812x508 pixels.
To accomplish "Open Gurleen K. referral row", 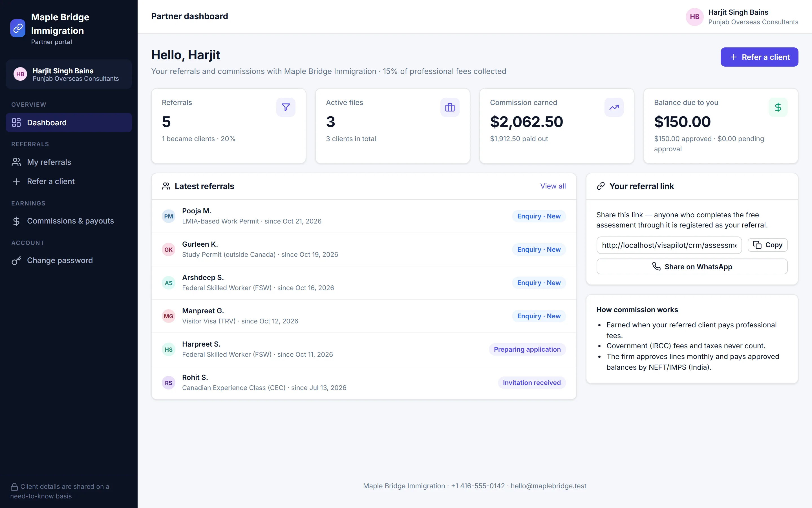I will click(x=364, y=250).
